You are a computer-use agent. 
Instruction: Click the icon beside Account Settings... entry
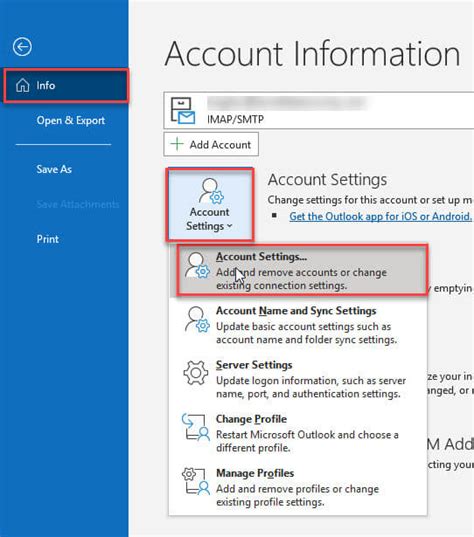point(197,265)
